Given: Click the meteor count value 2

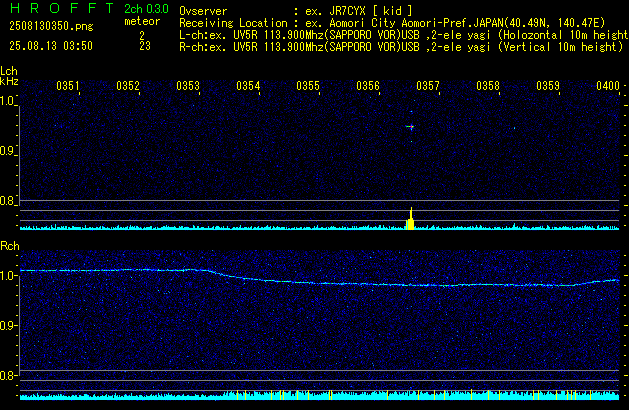Looking at the screenshot, I should (x=142, y=36).
